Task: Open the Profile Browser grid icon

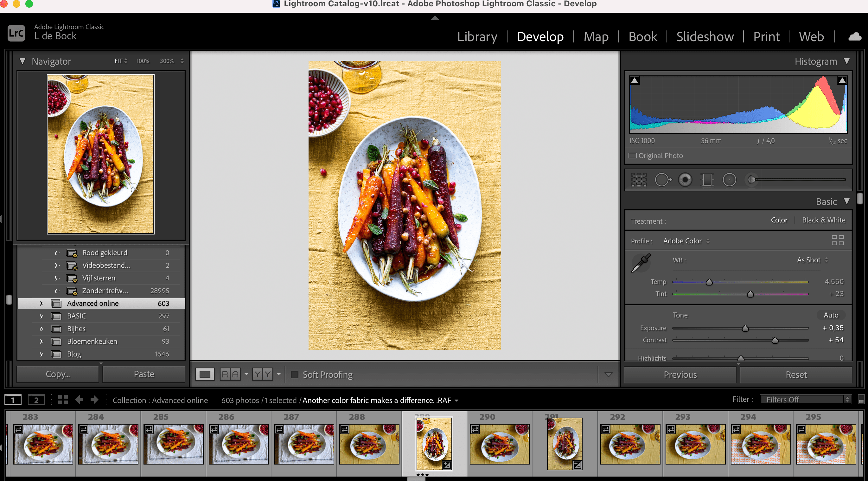Action: click(x=837, y=240)
